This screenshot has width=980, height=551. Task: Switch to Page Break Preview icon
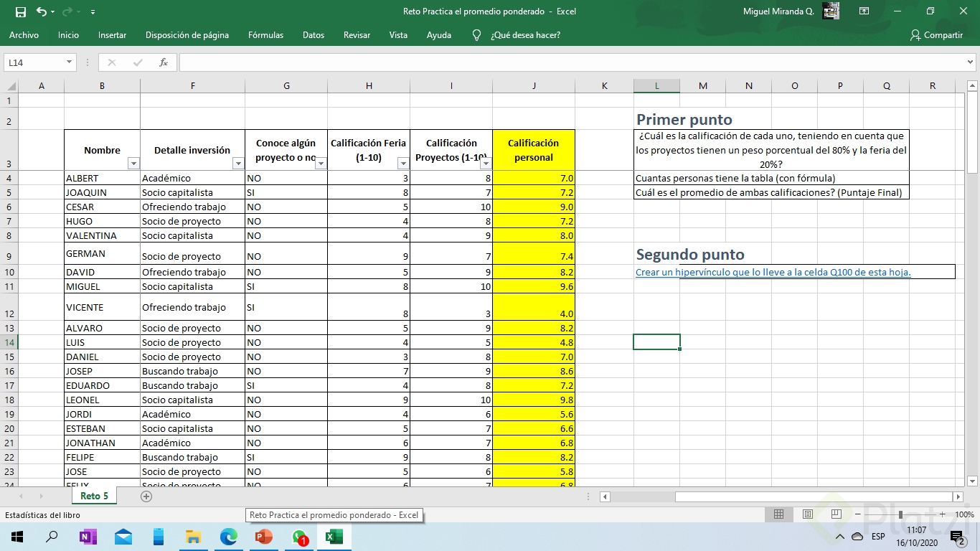pyautogui.click(x=836, y=514)
